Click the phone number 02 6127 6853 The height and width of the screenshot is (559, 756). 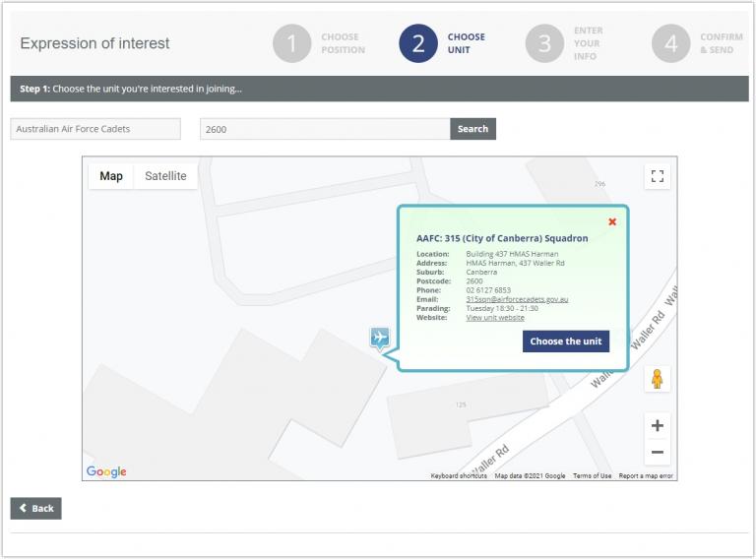(x=488, y=290)
